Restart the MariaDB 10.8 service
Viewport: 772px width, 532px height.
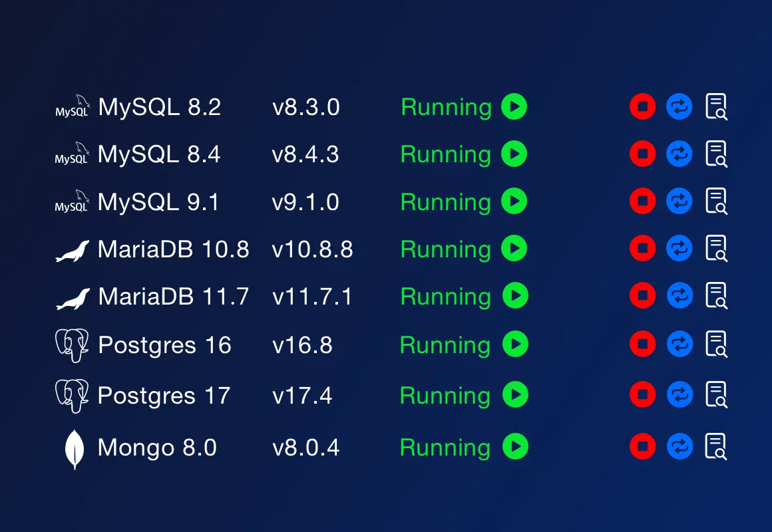pyautogui.click(x=679, y=248)
